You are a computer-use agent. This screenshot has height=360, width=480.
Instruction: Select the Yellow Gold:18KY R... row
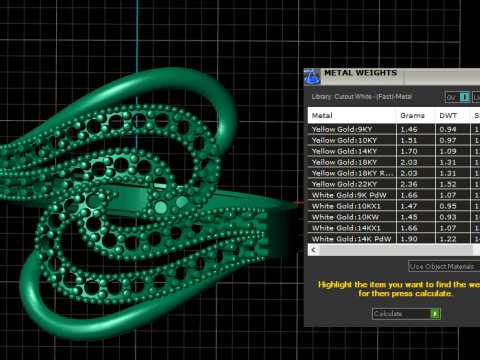click(393, 173)
